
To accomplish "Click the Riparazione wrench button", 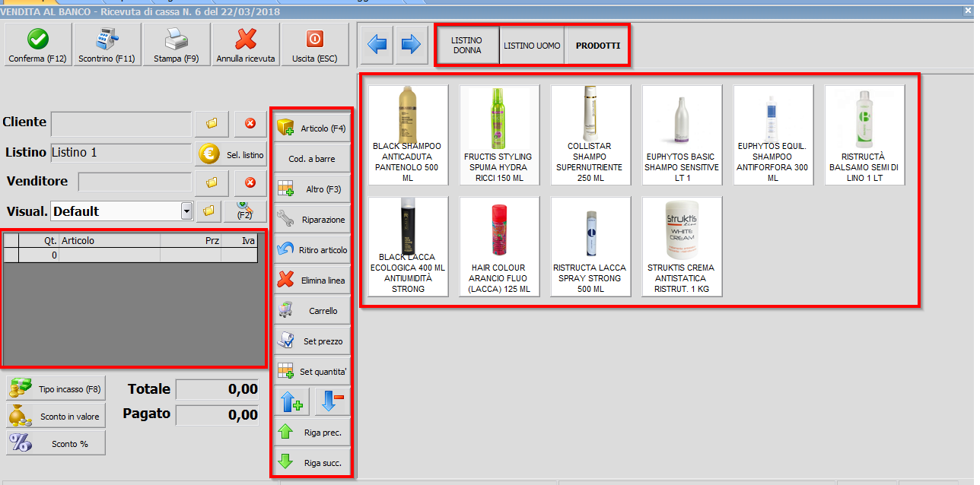I will (311, 220).
